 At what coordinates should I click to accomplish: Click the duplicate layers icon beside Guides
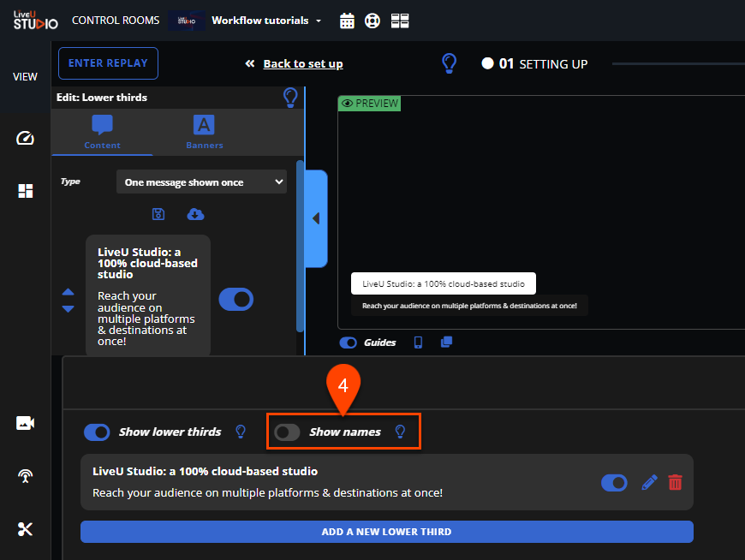[x=447, y=342]
